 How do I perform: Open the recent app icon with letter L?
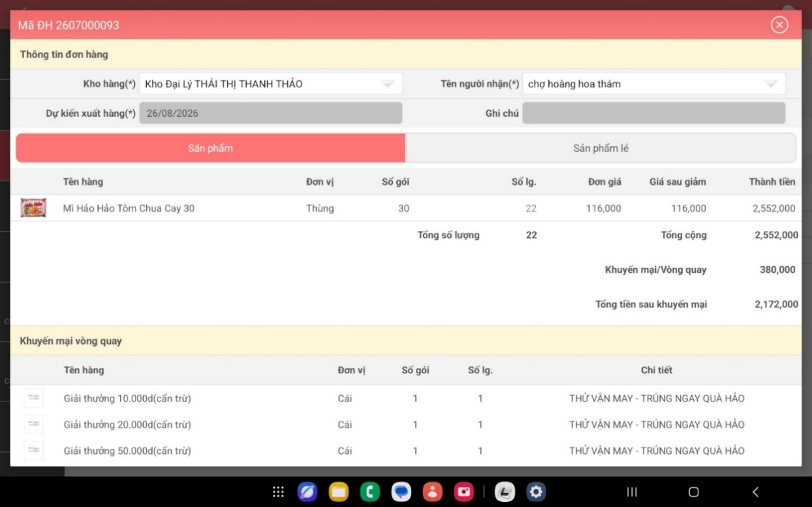pos(505,492)
